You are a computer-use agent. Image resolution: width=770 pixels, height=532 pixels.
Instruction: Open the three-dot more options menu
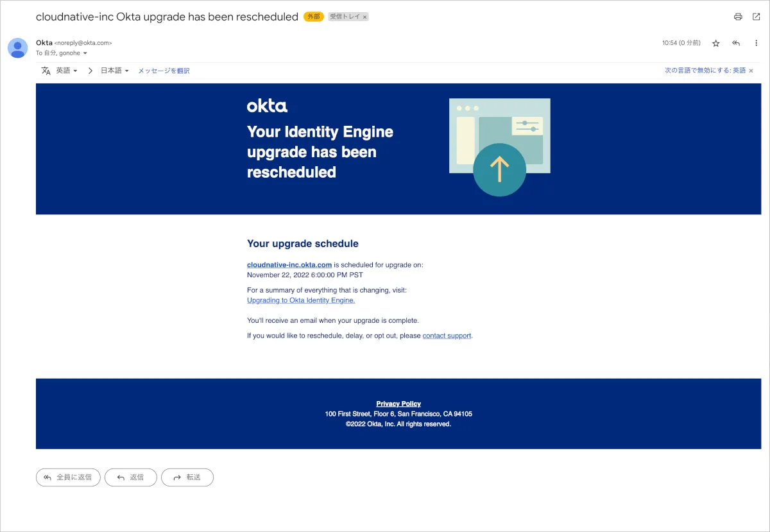point(756,43)
